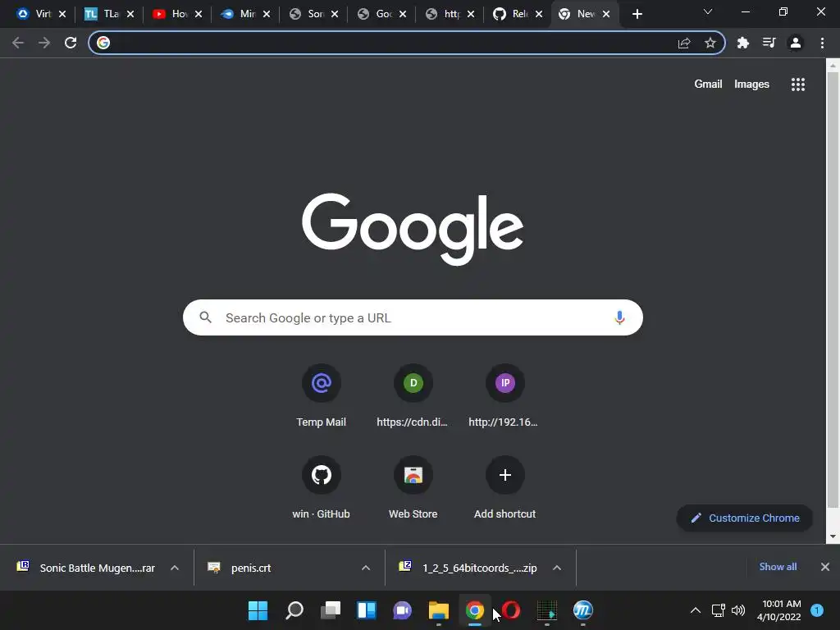Open Task View on the taskbar

331,610
